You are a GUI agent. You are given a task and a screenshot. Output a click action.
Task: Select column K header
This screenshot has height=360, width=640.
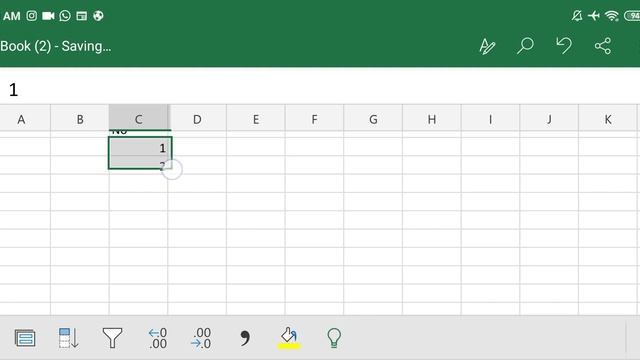coord(608,119)
